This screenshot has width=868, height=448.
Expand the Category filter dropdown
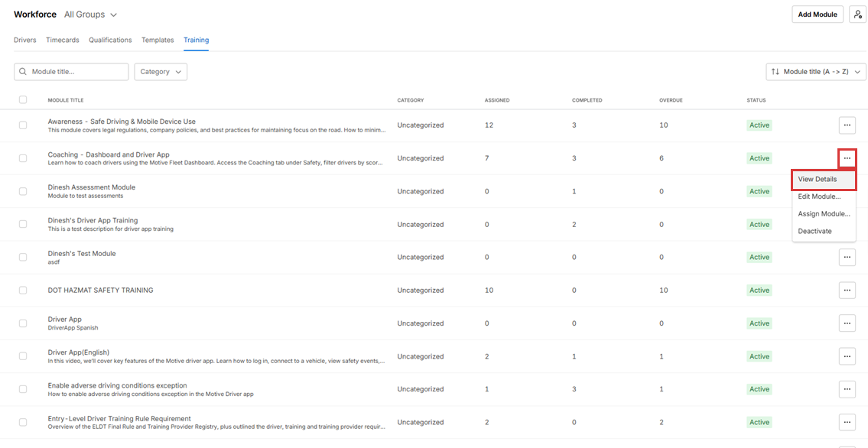click(x=161, y=72)
